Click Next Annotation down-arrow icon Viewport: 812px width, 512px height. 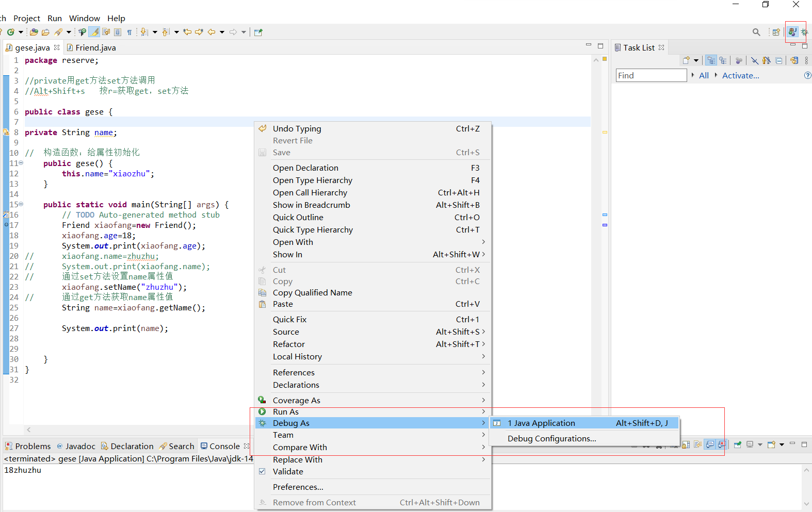[x=144, y=32]
